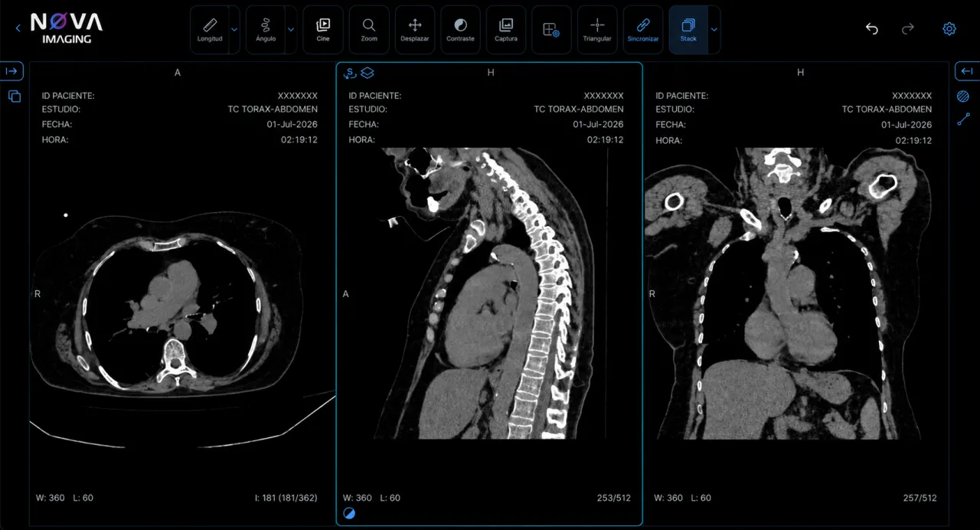The width and height of the screenshot is (980, 530).
Task: Click the 'R' orientation marker in axial viewport
Action: (x=38, y=293)
